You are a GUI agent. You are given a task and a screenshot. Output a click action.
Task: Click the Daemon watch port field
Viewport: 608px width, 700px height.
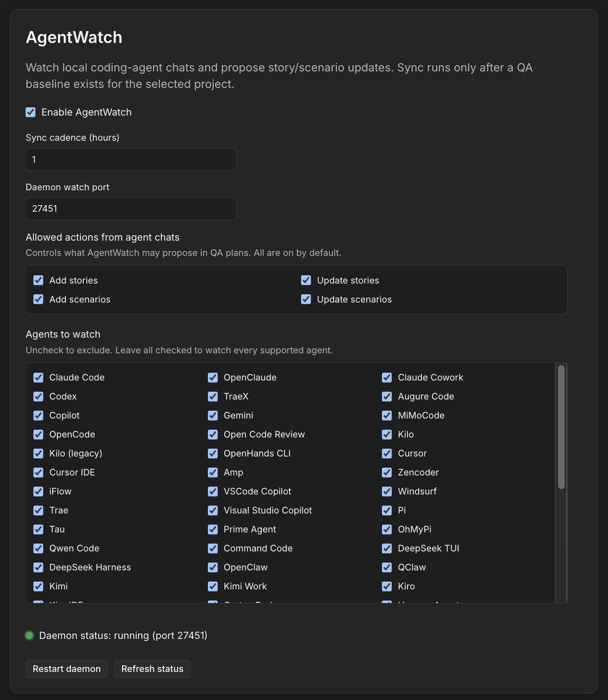131,209
